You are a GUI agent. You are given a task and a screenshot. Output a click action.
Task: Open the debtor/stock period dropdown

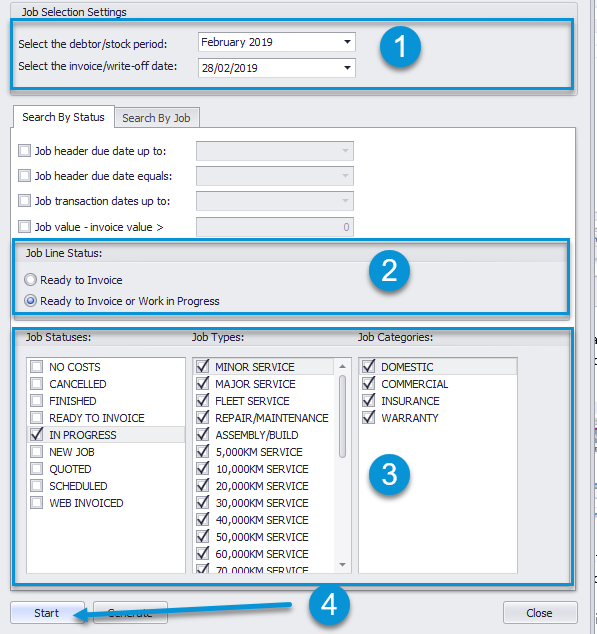pos(347,42)
